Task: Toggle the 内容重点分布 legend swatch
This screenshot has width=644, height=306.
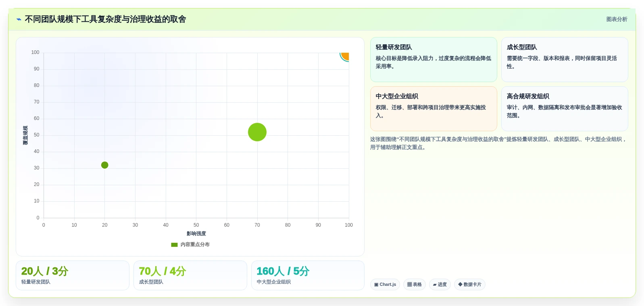Action: pos(174,245)
